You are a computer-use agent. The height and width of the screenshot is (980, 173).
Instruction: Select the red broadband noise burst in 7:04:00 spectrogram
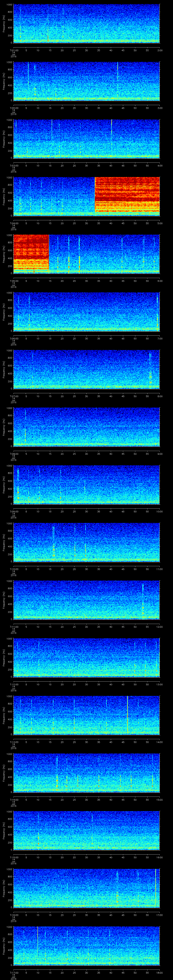[x=127, y=194]
